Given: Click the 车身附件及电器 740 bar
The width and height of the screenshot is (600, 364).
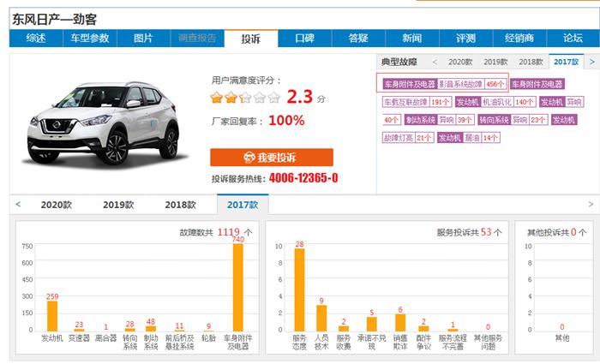Looking at the screenshot, I should 238,288.
